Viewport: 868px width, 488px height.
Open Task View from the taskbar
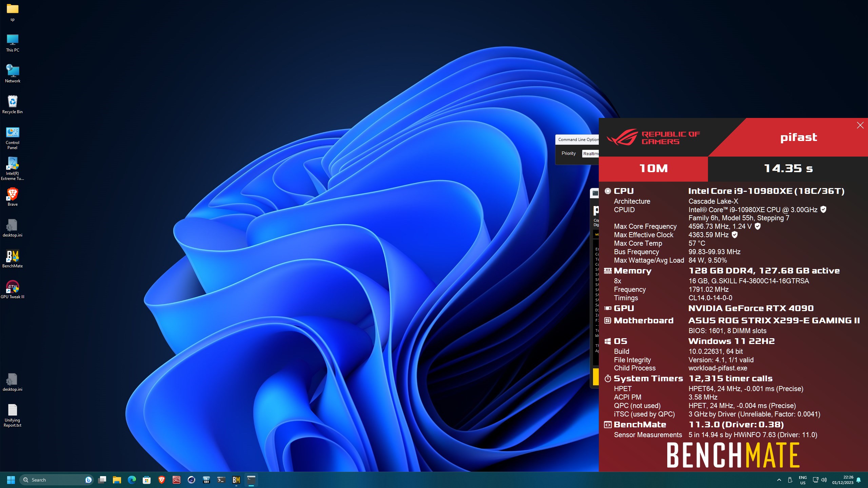point(102,480)
